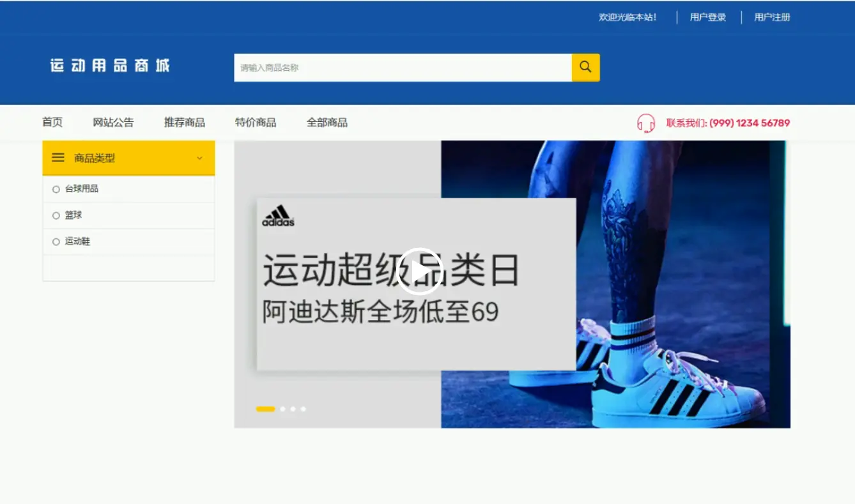Collapse the 商品类型 dropdown chevron
Viewport: 855px width, 504px height.
pos(199,158)
